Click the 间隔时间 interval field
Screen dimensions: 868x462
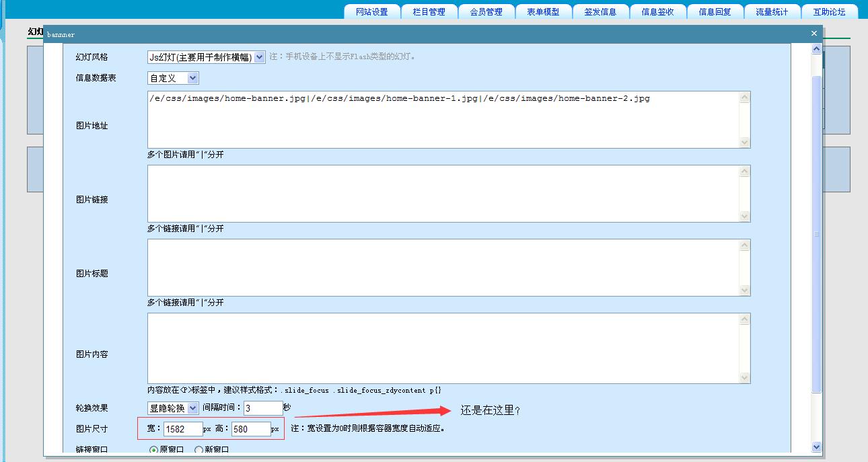coord(263,408)
